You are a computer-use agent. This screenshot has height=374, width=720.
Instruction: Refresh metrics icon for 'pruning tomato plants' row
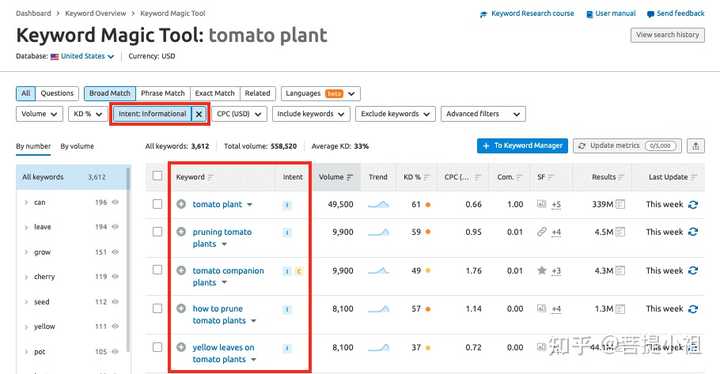693,232
